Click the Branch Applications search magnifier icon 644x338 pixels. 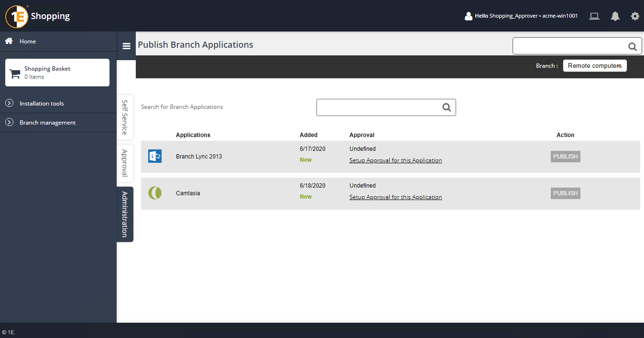(447, 107)
